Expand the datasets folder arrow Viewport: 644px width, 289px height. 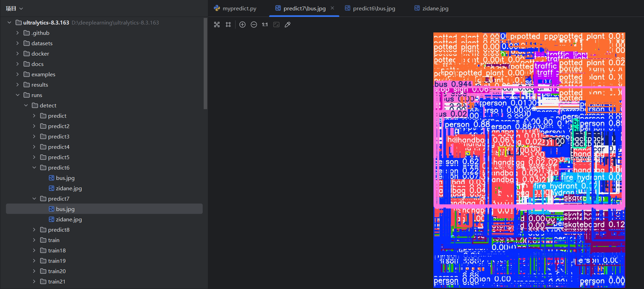point(18,43)
